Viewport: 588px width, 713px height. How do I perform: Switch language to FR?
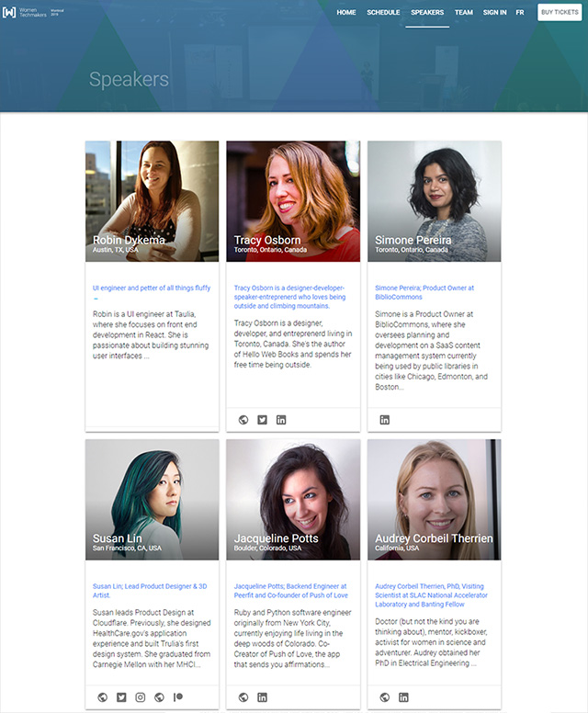click(520, 12)
